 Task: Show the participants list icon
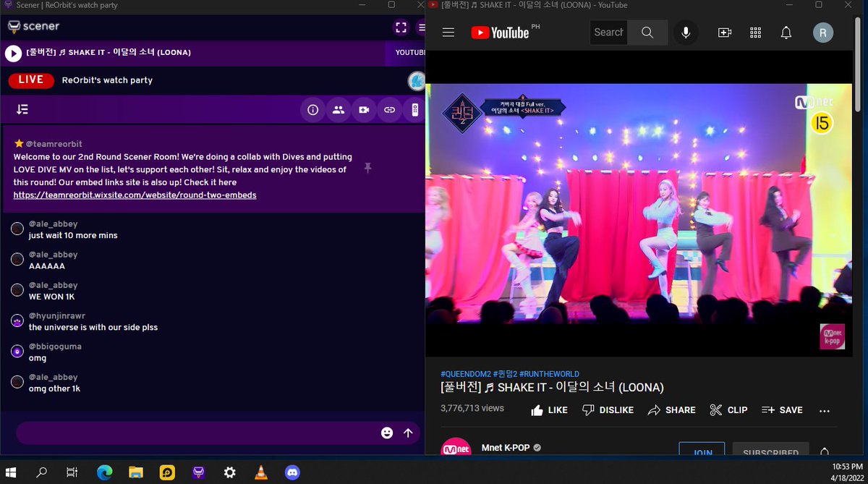tap(339, 110)
